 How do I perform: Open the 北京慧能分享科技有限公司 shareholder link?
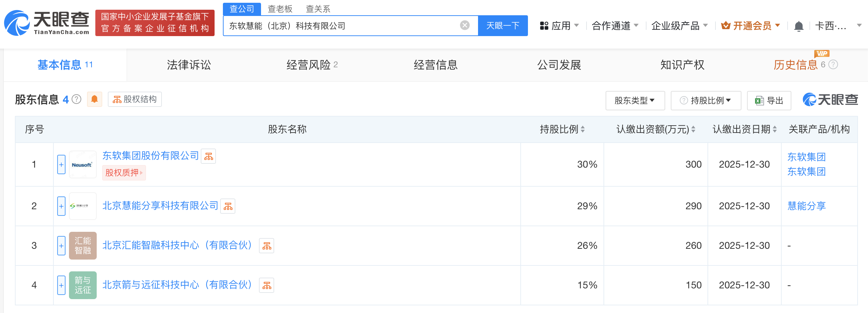point(160,206)
